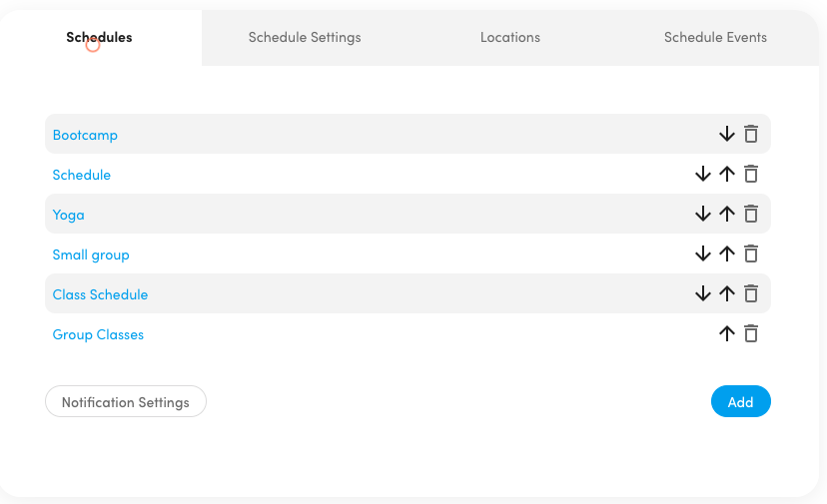The height and width of the screenshot is (504, 827).
Task: Open the Schedule Events tab
Action: point(715,38)
